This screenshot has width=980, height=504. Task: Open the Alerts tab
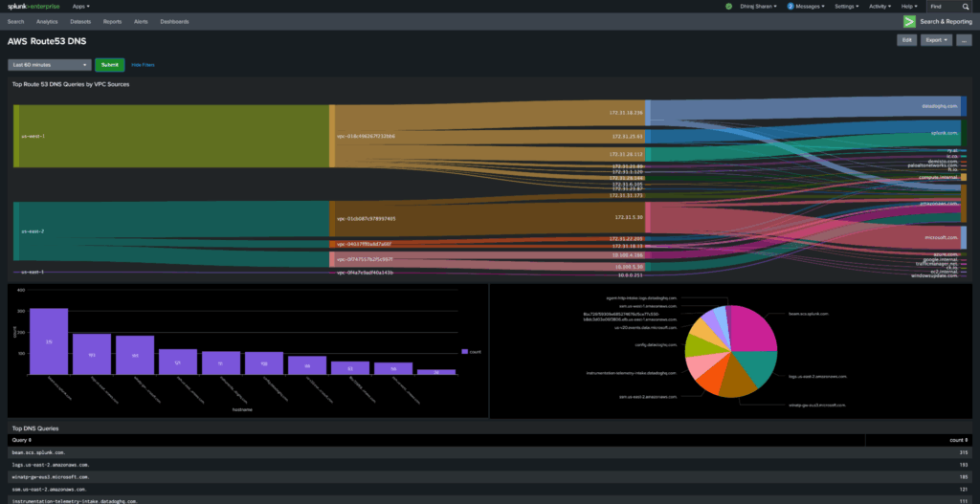141,21
